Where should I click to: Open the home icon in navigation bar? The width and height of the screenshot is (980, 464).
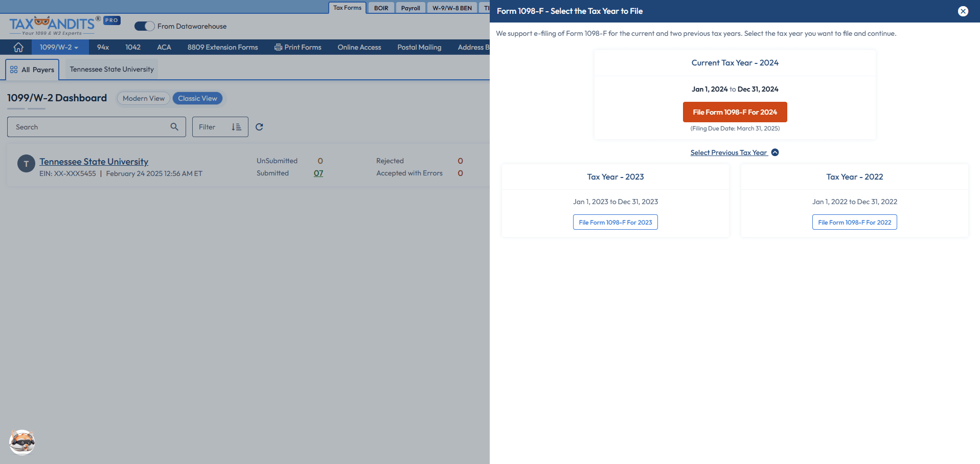(18, 47)
